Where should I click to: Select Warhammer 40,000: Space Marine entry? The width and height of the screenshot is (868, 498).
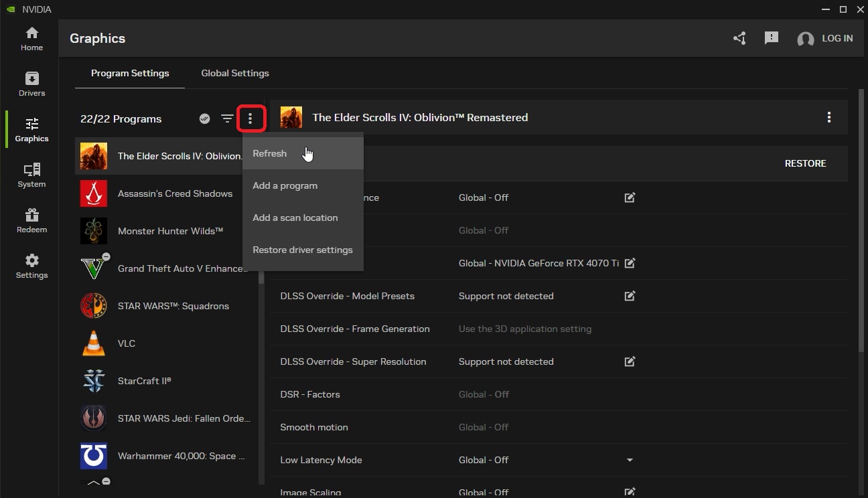click(166, 456)
